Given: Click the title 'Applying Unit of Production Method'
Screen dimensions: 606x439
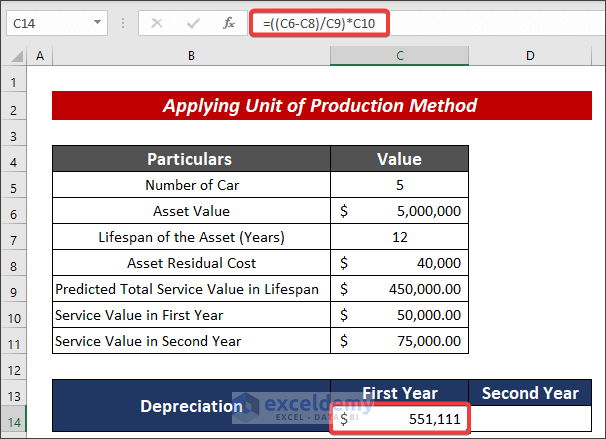Looking at the screenshot, I should coord(322,105).
